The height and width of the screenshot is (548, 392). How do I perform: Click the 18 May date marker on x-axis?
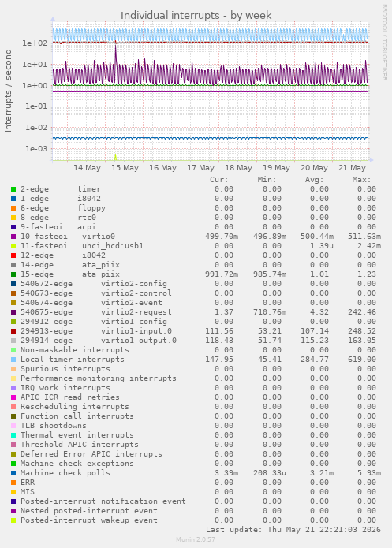pos(238,168)
